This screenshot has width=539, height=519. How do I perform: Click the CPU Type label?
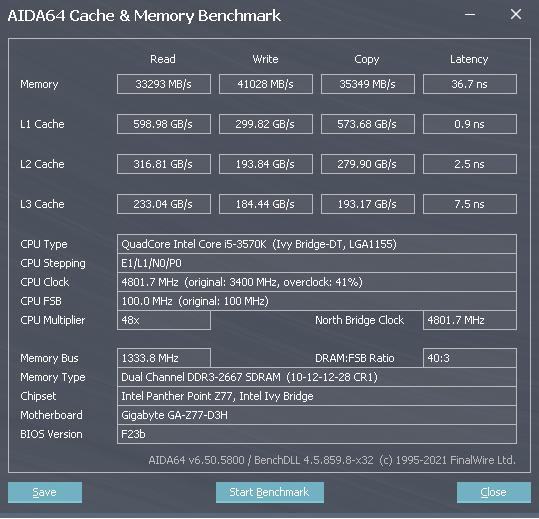pyautogui.click(x=44, y=244)
